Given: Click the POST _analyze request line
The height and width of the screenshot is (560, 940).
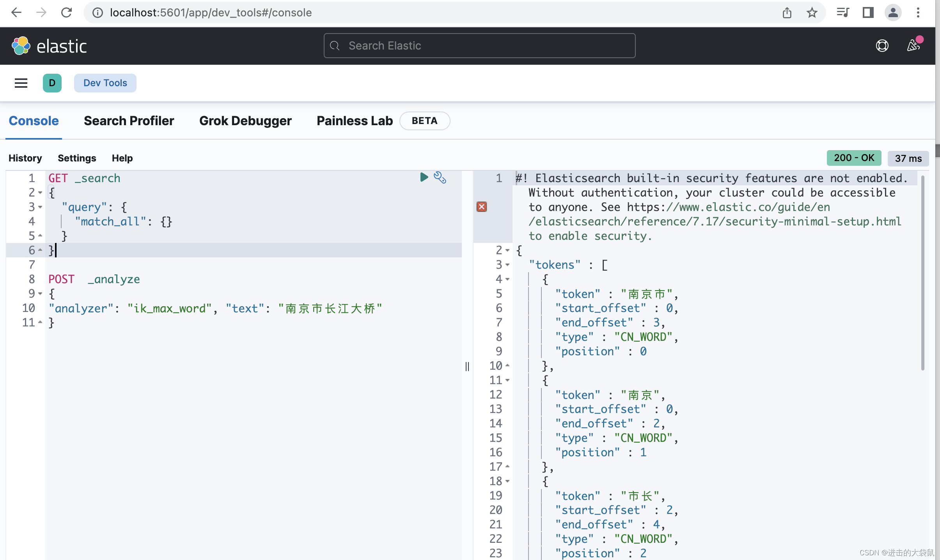Looking at the screenshot, I should 94,279.
